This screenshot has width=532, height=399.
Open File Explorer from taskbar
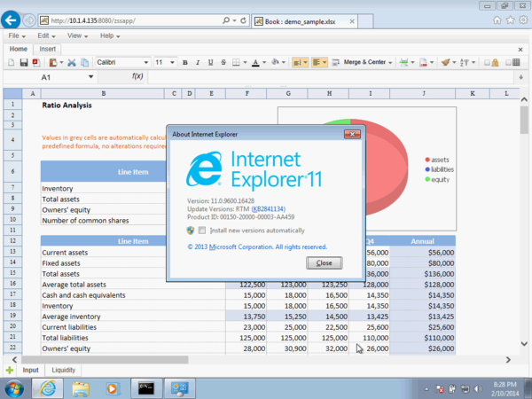pyautogui.click(x=81, y=389)
